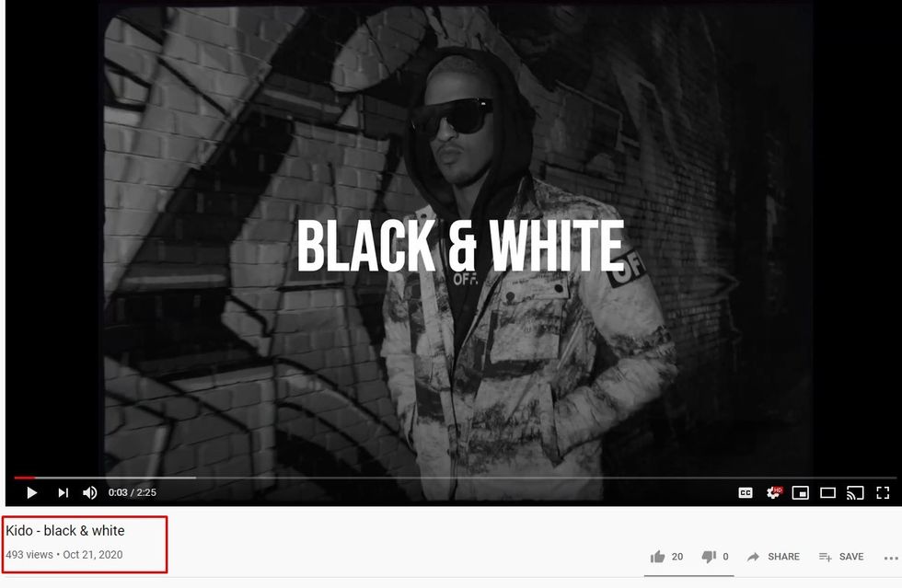Screen dimensions: 902x588
Task: Enable miniplayer mode
Action: pos(800,492)
